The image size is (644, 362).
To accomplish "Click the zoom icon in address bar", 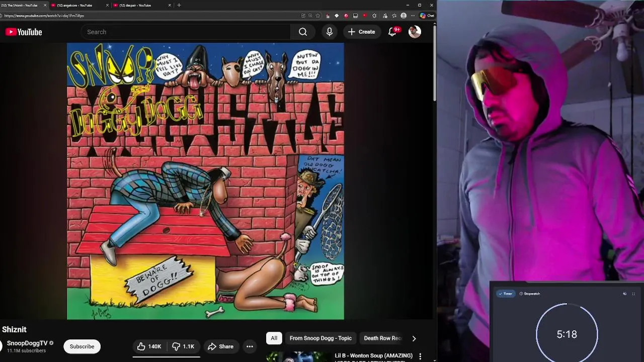I will click(x=310, y=16).
